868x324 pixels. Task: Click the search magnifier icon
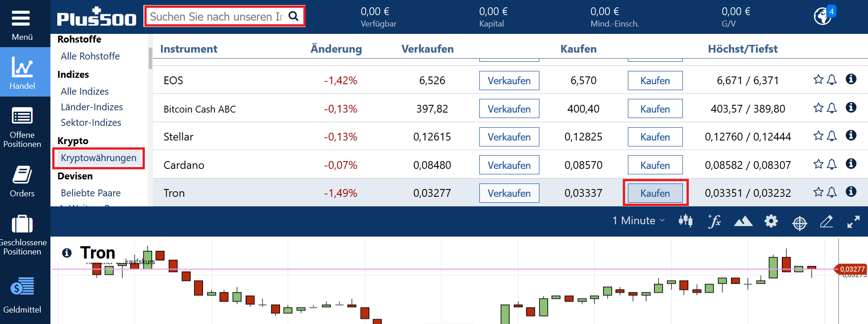tap(294, 16)
